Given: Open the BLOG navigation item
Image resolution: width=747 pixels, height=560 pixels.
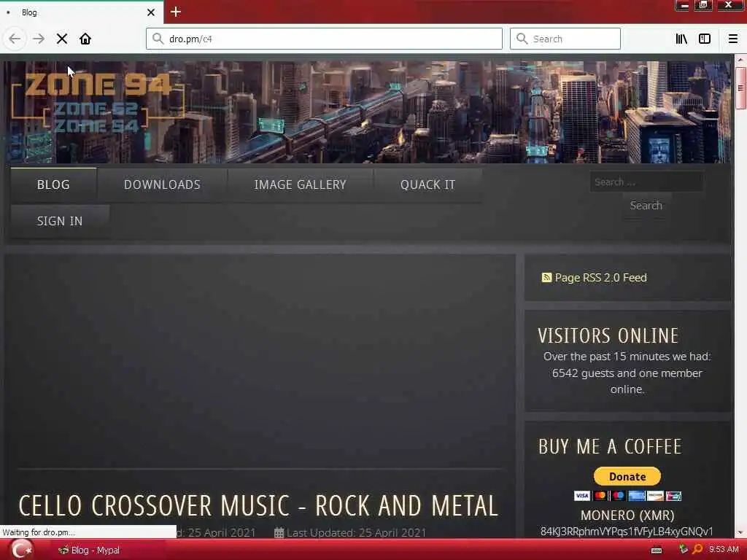Looking at the screenshot, I should pyautogui.click(x=53, y=184).
